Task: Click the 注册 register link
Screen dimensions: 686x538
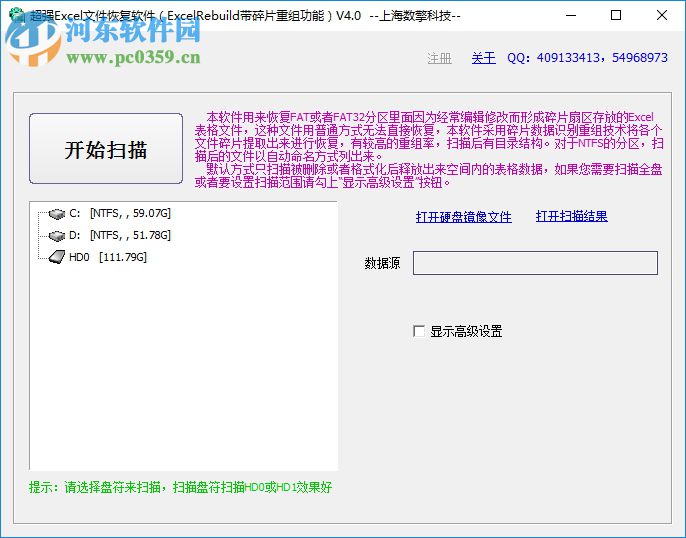Action: click(x=439, y=58)
